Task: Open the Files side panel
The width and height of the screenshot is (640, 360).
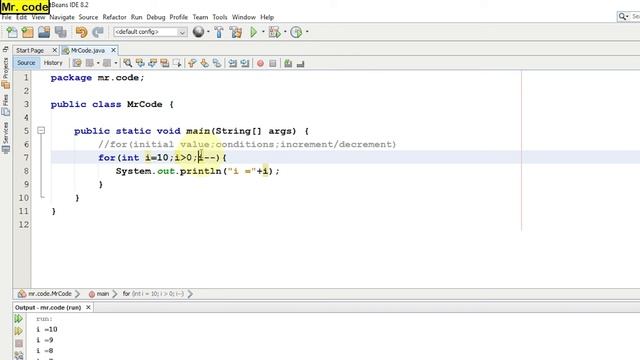Action: (x=5, y=105)
